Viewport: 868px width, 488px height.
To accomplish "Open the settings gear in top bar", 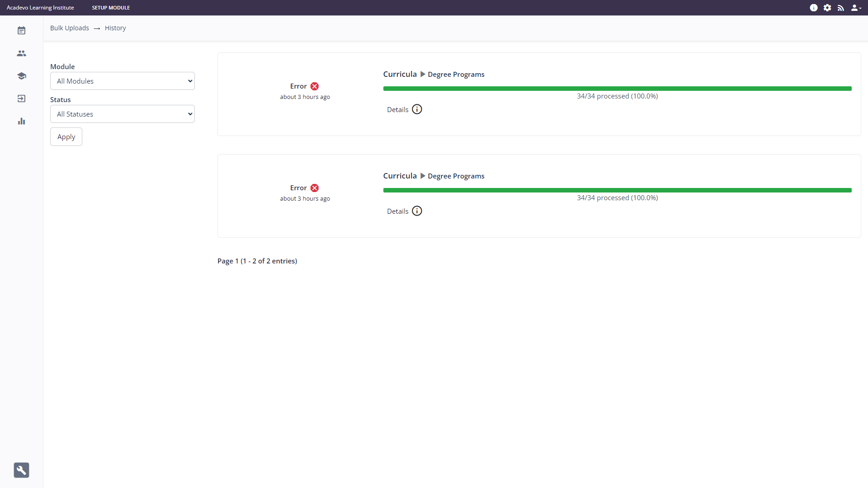I will point(827,8).
